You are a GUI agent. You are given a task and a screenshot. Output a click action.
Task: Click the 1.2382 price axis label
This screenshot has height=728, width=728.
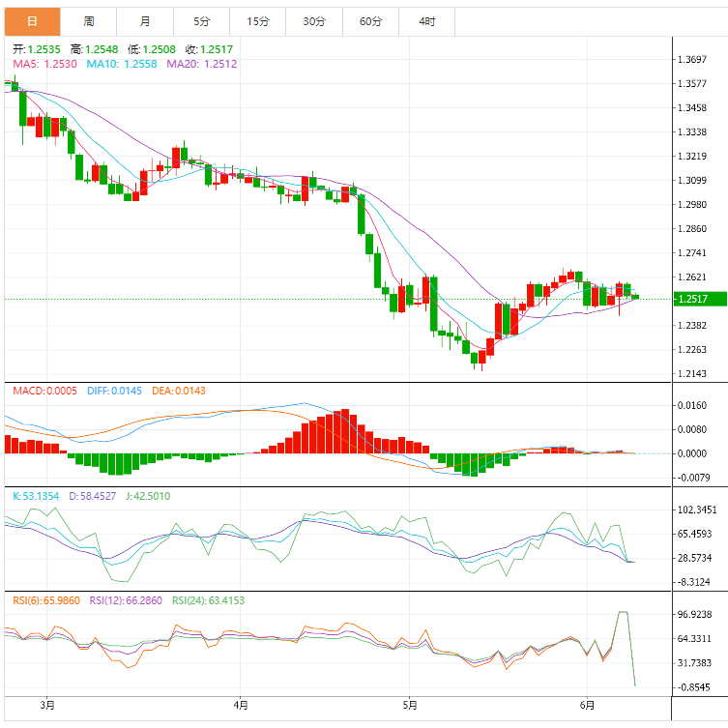point(692,325)
